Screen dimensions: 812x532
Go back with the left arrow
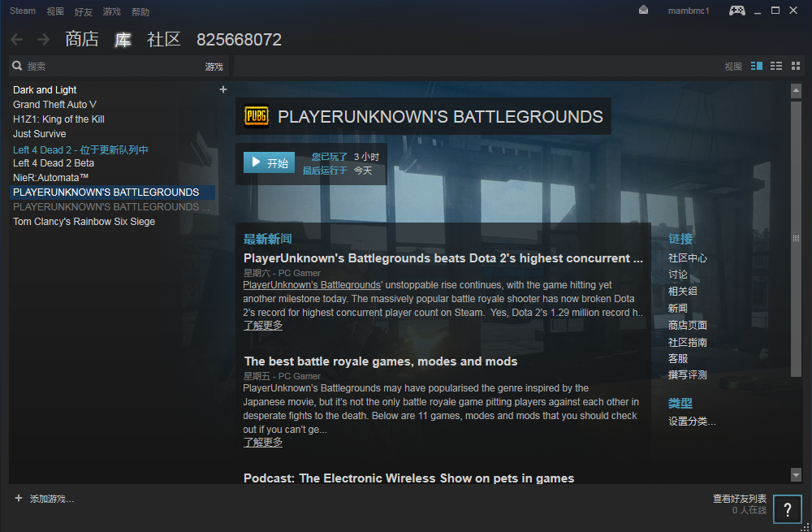(17, 39)
